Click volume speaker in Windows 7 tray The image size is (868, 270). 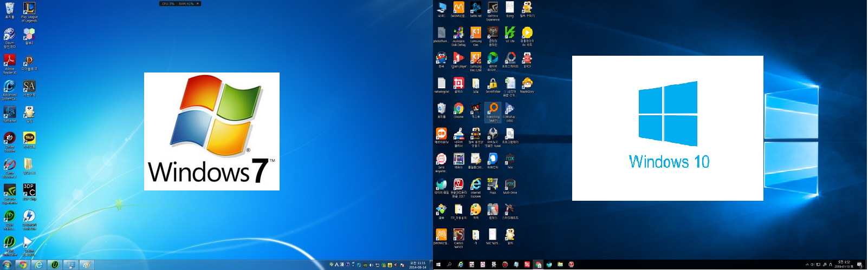click(371, 265)
